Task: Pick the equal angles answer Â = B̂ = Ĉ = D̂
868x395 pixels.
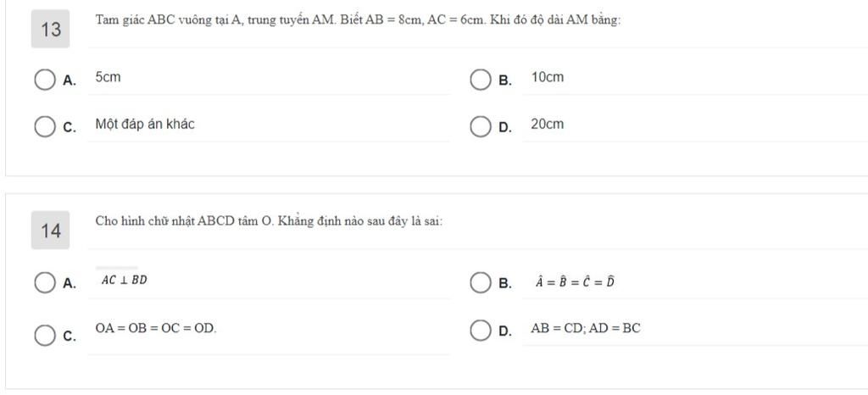Action: [575, 282]
